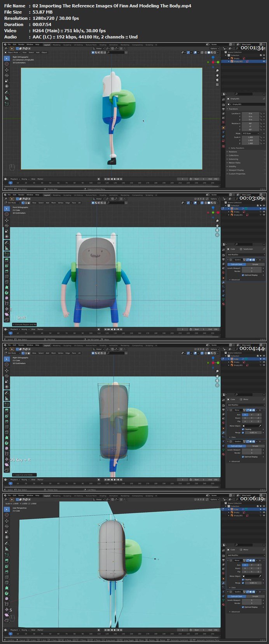Expand Mirror Data section in the 00:04:44 frame
Screen dimensions: 269x644
point(233,437)
